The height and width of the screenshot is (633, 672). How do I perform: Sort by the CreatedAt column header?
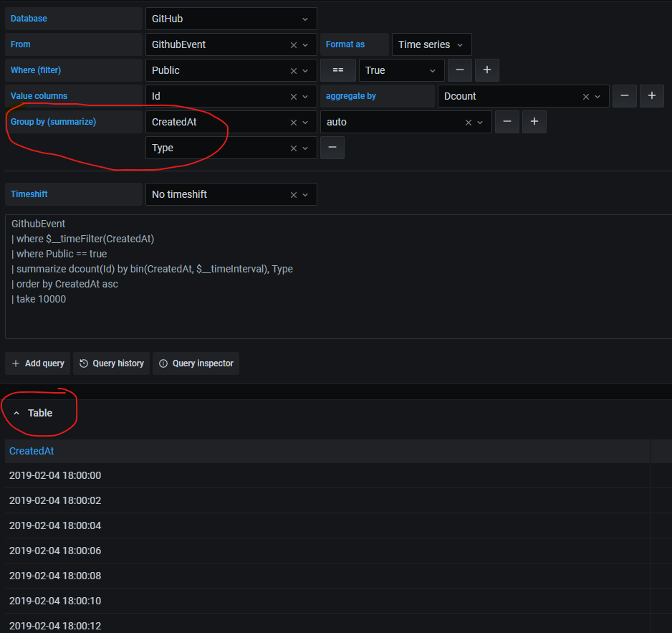(x=32, y=451)
